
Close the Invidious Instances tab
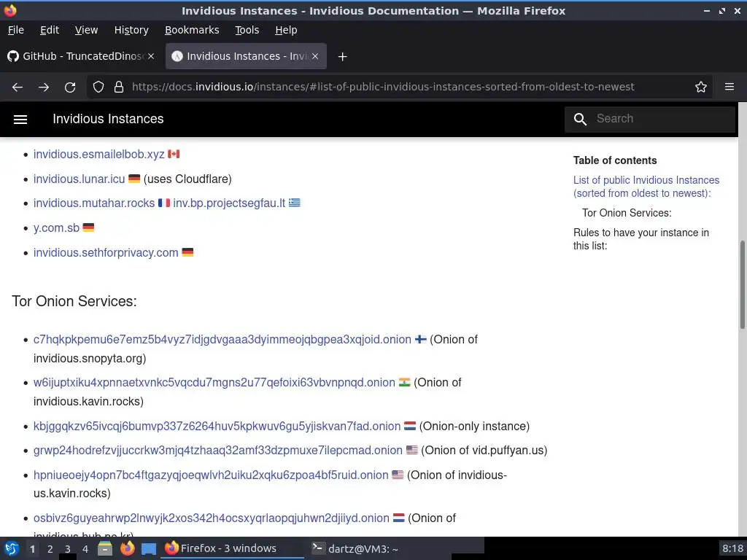(x=315, y=56)
